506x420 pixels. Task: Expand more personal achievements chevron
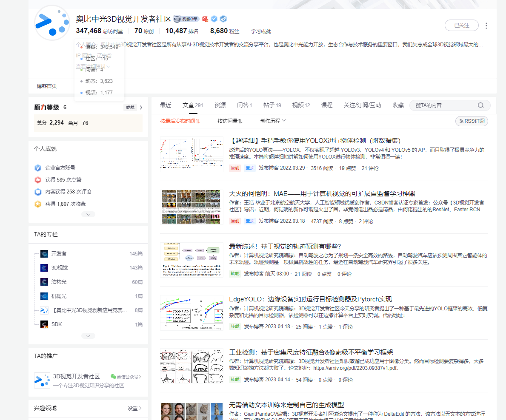pos(88,214)
